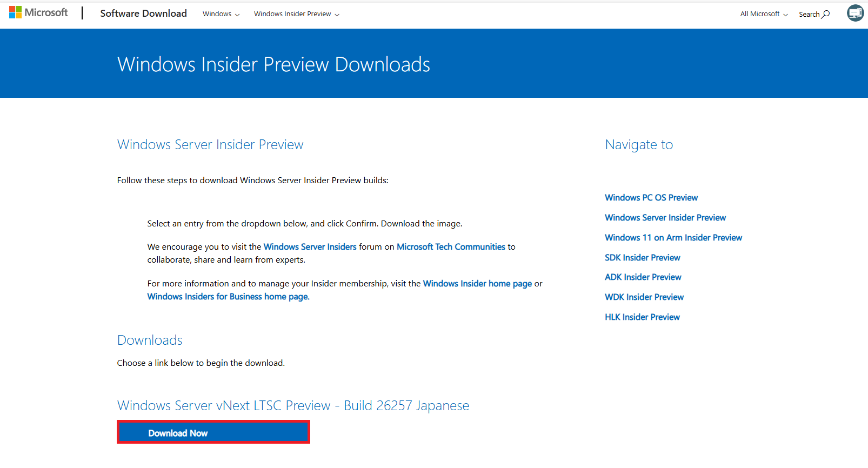
Task: Navigate to SDK Insider Preview
Action: 643,257
